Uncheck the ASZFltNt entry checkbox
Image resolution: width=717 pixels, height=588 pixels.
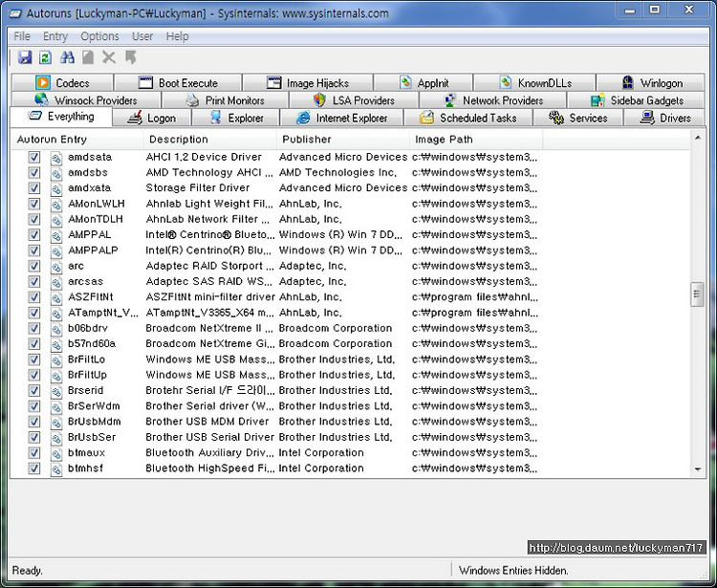point(33,296)
